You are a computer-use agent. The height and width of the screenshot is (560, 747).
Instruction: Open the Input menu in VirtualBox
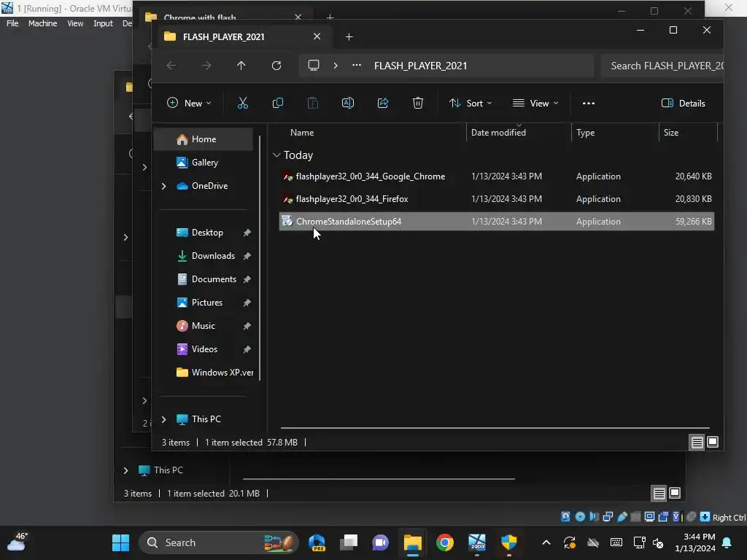103,23
